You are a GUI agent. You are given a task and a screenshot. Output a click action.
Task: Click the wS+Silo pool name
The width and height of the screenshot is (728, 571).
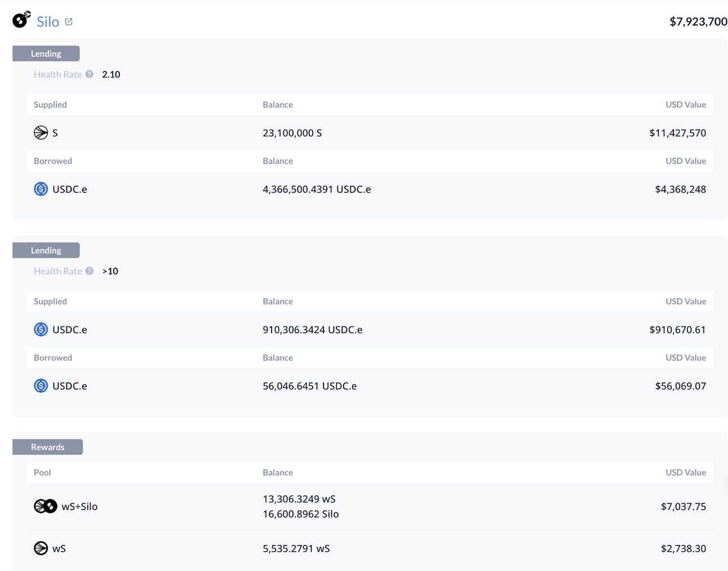coord(79,506)
